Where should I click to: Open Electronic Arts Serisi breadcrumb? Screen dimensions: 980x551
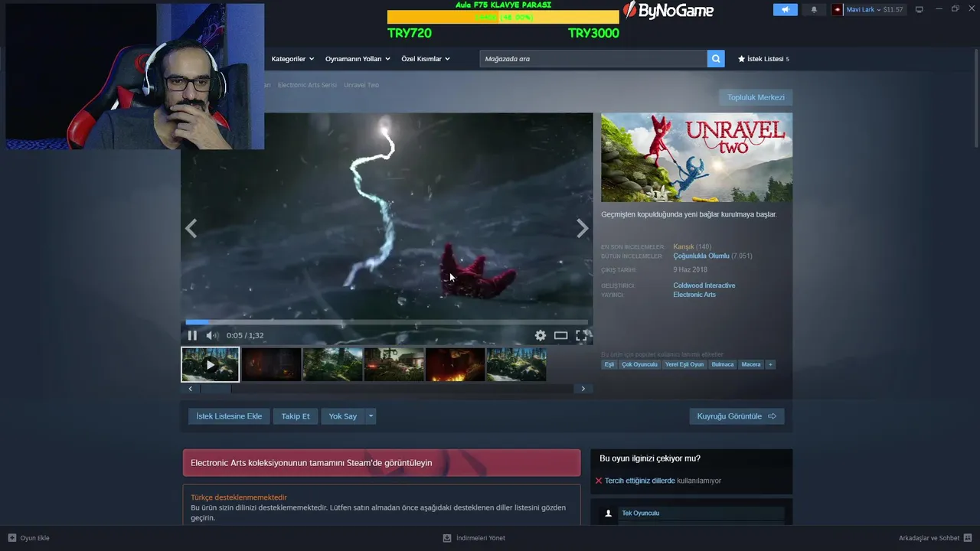[x=307, y=85]
